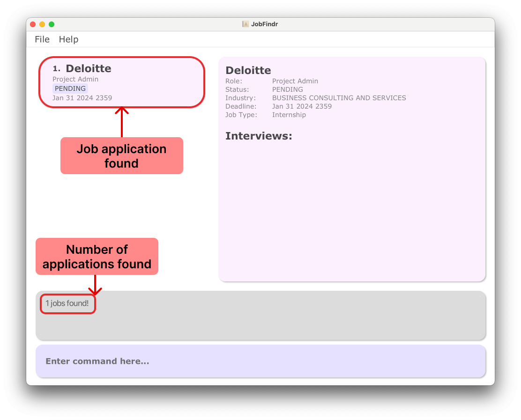Viewport: 521px width, 420px height.
Task: Click the JobFindr title bar icon
Action: point(245,24)
